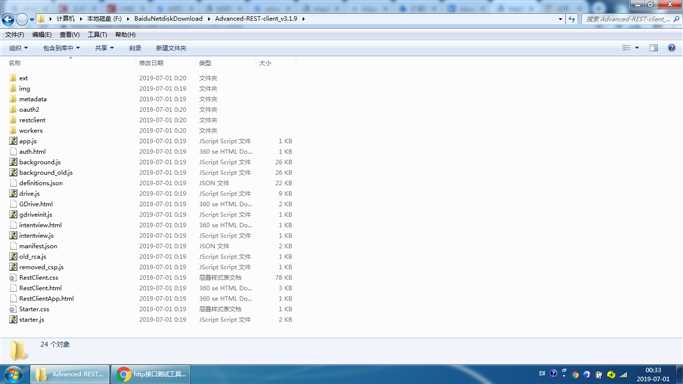The width and height of the screenshot is (683, 384).
Task: Select the GDrive.html file name
Action: point(36,204)
